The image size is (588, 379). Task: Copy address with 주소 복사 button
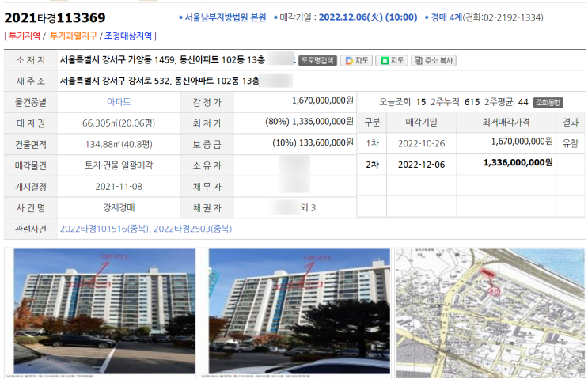coord(434,61)
